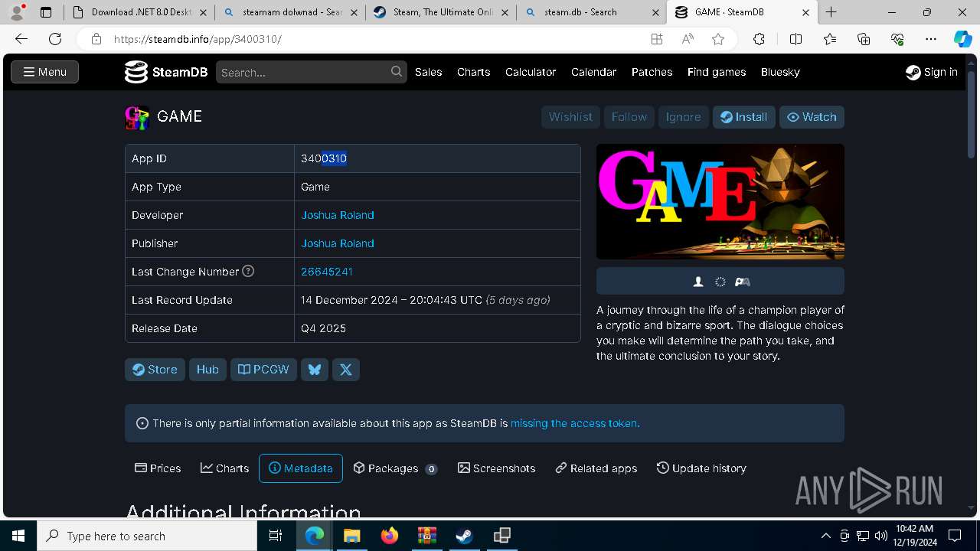The image size is (980, 551).
Task: Open missing the access token link
Action: 575,423
